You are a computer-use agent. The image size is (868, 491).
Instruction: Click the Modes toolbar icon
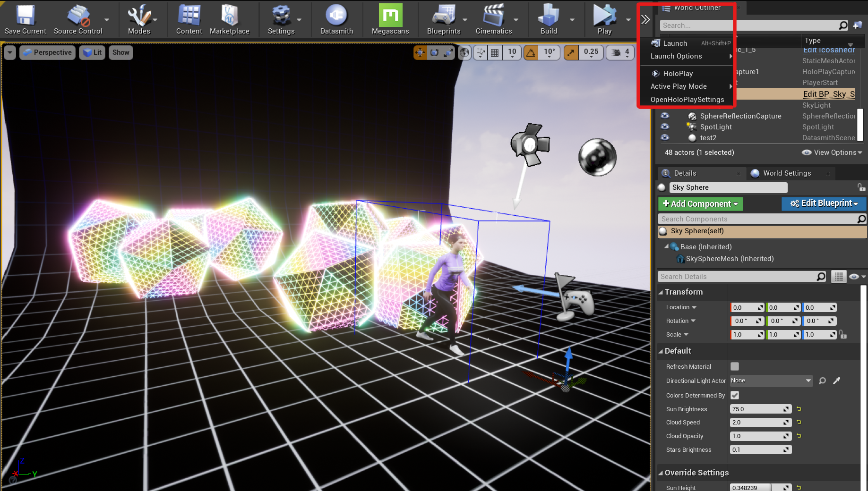139,16
